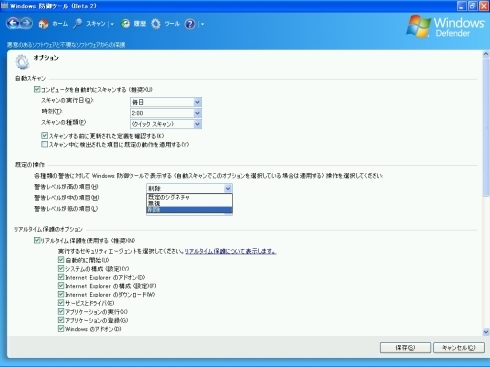Viewport: 490px width, 367px height.
Task: Toggle Internet Explorer のアドオン checkbox
Action: [x=61, y=277]
